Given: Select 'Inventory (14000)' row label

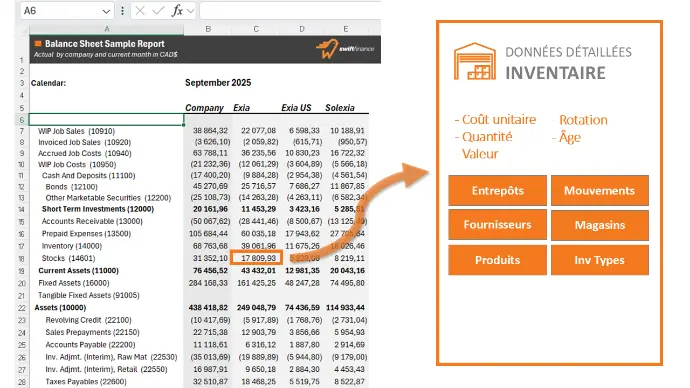Looking at the screenshot, I should (x=72, y=246).
